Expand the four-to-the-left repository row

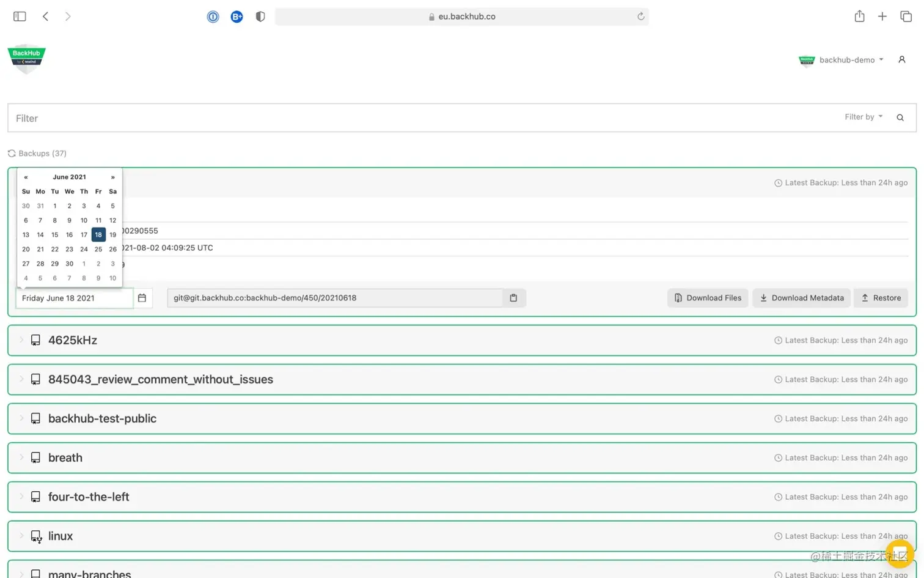tap(21, 497)
